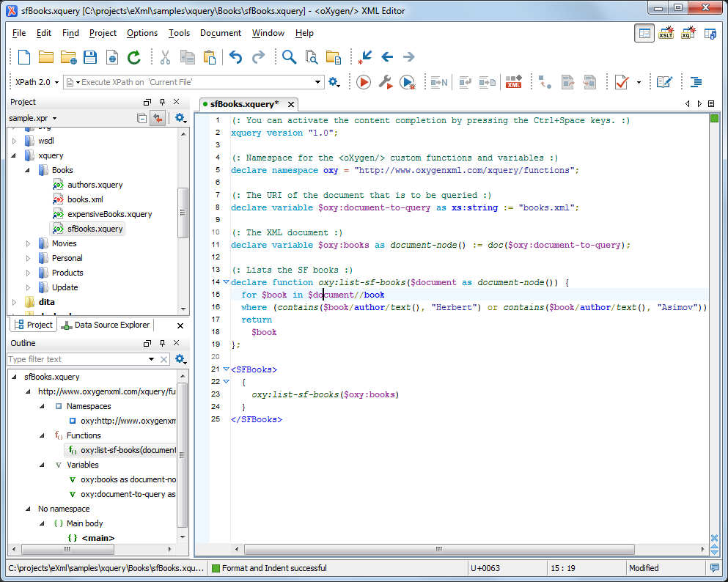
Task: Click the Outline filter text field
Action: point(76,358)
